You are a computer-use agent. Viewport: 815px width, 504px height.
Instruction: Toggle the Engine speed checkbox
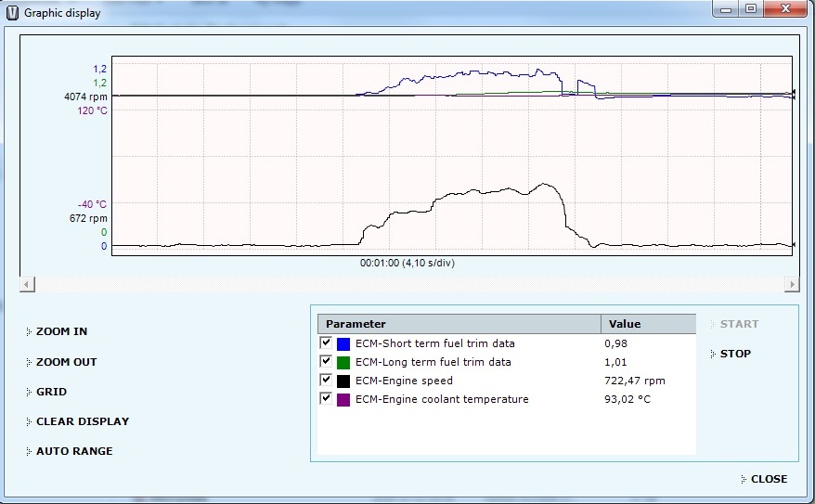326,381
